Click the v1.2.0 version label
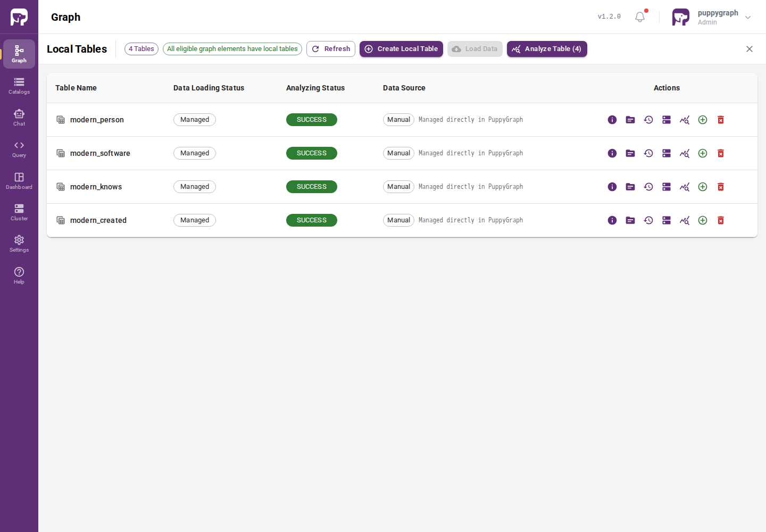Viewport: 766px width, 532px height. pyautogui.click(x=609, y=16)
